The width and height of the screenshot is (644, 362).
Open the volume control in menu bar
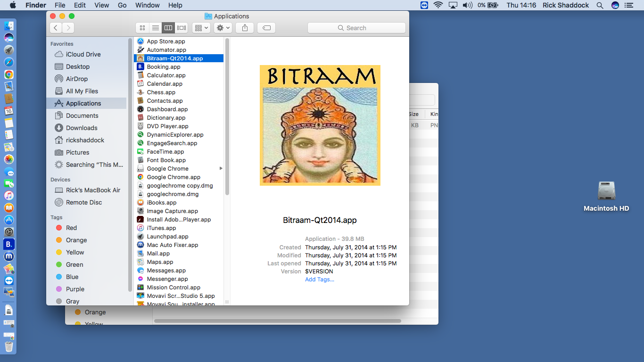click(467, 5)
